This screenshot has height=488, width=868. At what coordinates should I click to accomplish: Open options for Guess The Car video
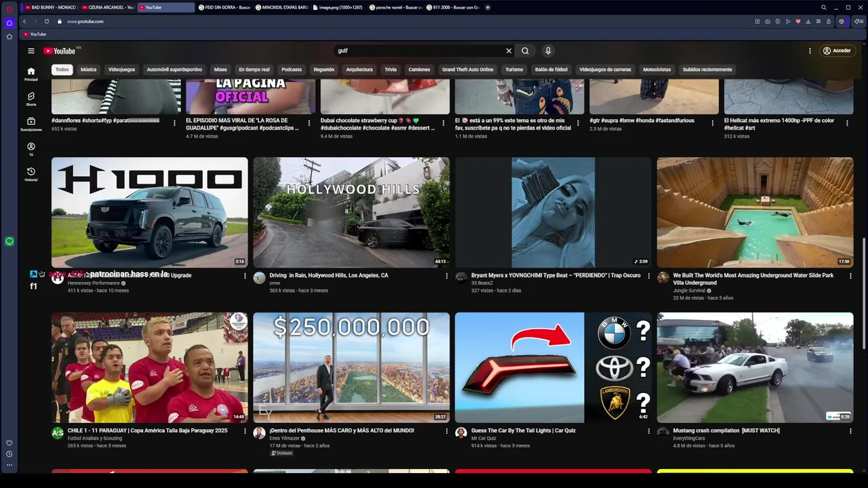[648, 431]
